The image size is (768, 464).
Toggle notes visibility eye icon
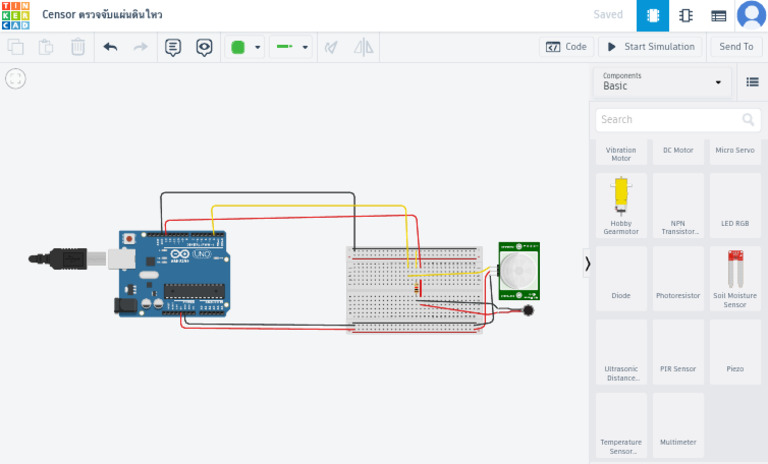point(204,48)
